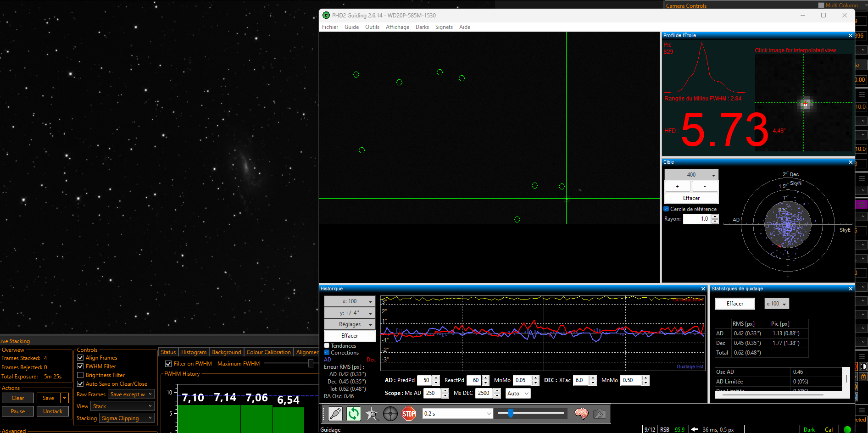Click the USB connect equipment icon
This screenshot has width=868, height=433.
point(335,414)
